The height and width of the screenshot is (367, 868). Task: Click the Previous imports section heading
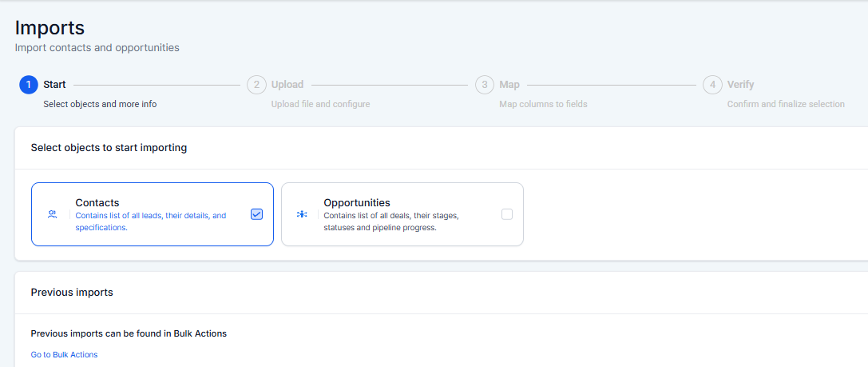72,293
